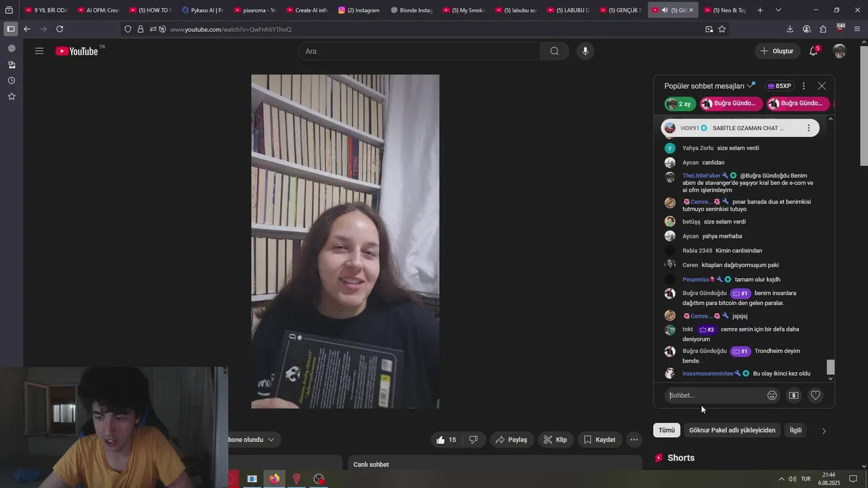Open the 2 ay membership ticker chip

(680, 104)
